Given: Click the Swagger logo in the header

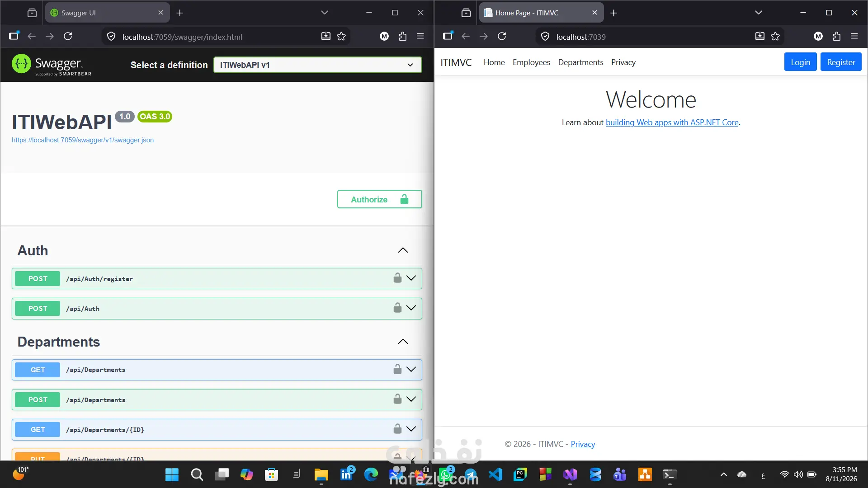Looking at the screenshot, I should coord(52,65).
